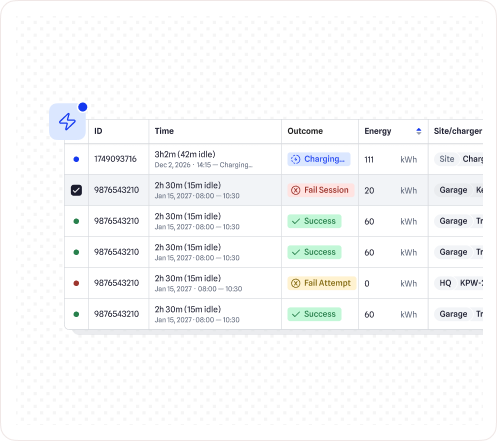497x441 pixels.
Task: Click checkmark icon in last Success badge
Action: (x=296, y=314)
